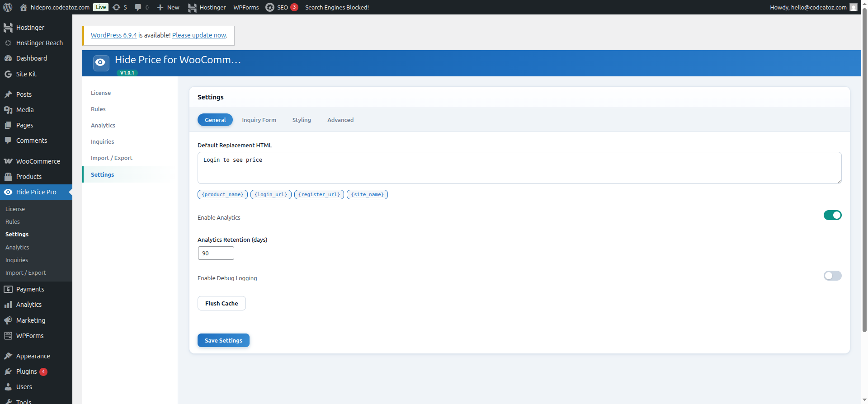Open Payments in the sidebar
Viewport: 868px width, 404px height.
pyautogui.click(x=36, y=289)
